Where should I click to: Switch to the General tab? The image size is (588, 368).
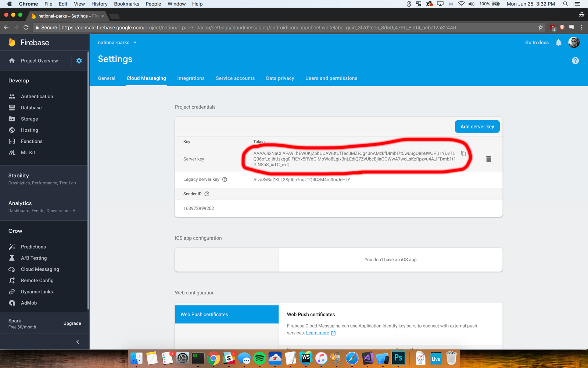tap(107, 78)
